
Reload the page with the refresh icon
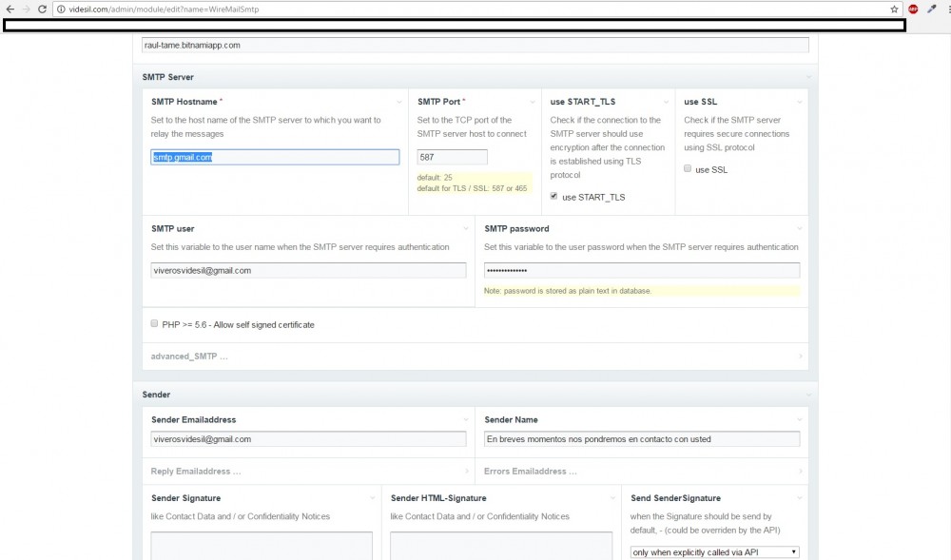click(42, 9)
